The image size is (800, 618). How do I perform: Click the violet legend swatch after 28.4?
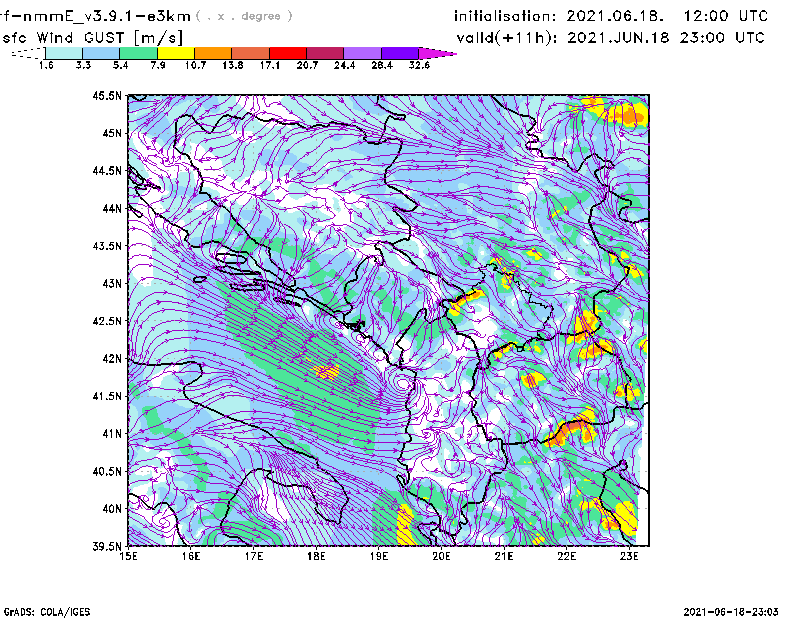[400, 53]
